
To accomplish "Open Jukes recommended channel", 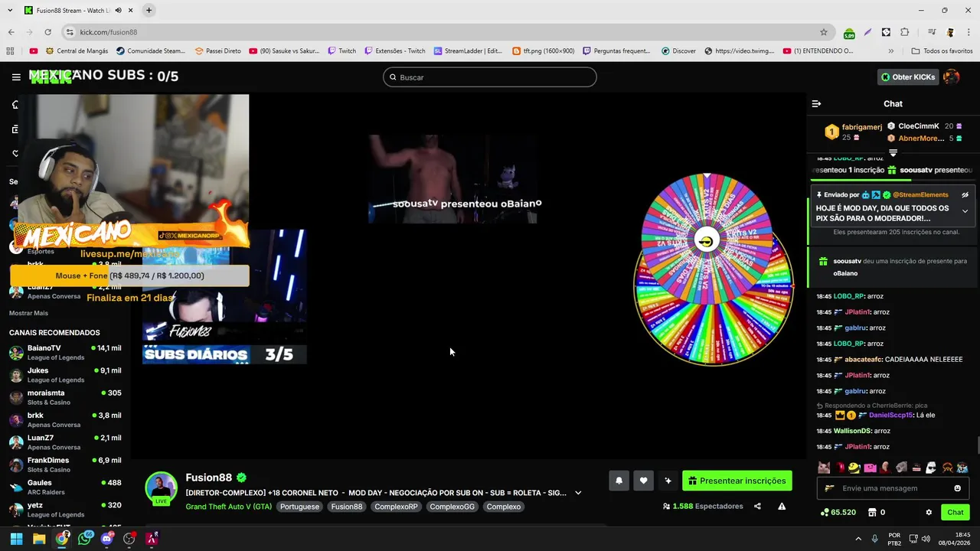I will point(65,375).
